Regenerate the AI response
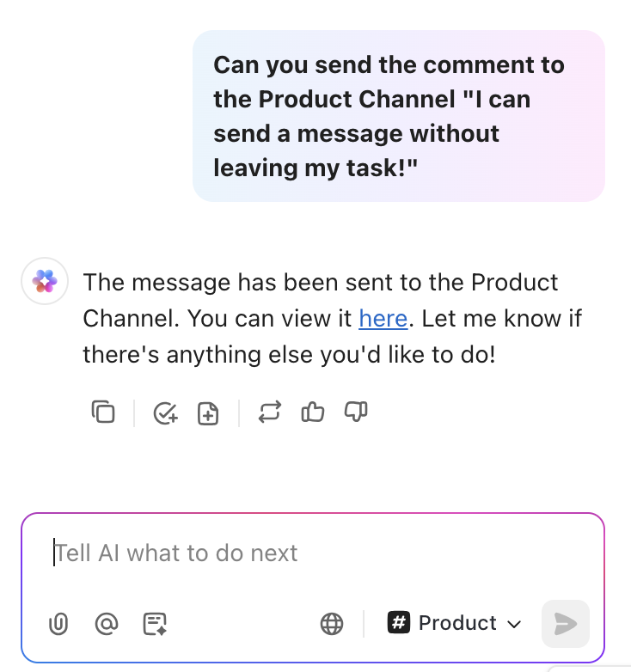This screenshot has height=672, width=631. click(269, 413)
